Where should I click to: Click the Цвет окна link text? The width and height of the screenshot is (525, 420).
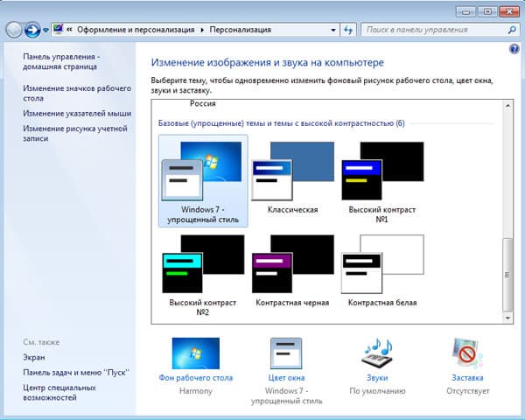click(x=286, y=378)
